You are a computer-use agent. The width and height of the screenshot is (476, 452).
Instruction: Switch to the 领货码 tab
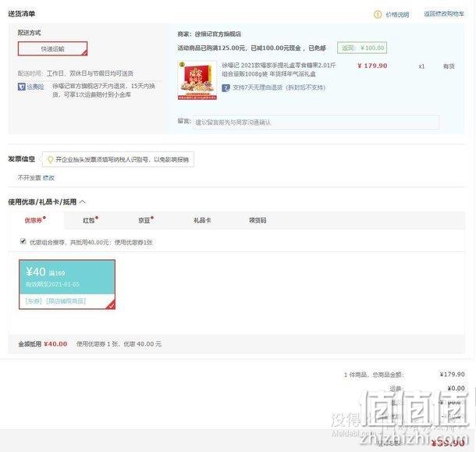click(x=258, y=220)
